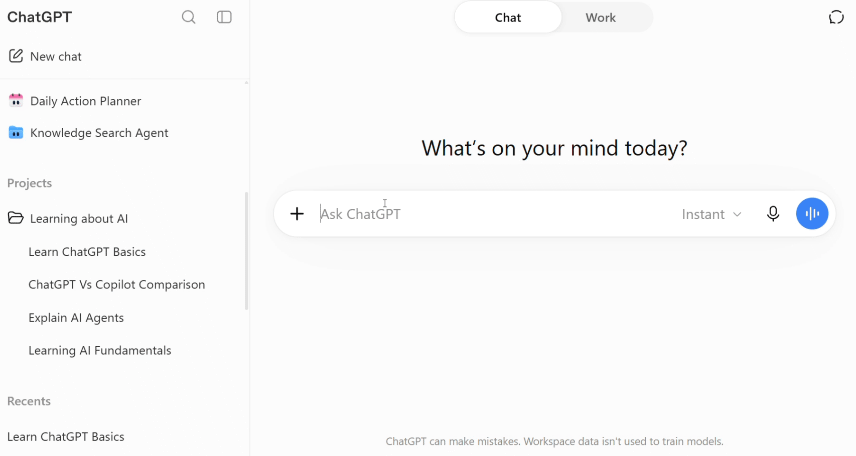Open Learning AI Fundamentals chat
This screenshot has width=856, height=456.
pyautogui.click(x=100, y=351)
